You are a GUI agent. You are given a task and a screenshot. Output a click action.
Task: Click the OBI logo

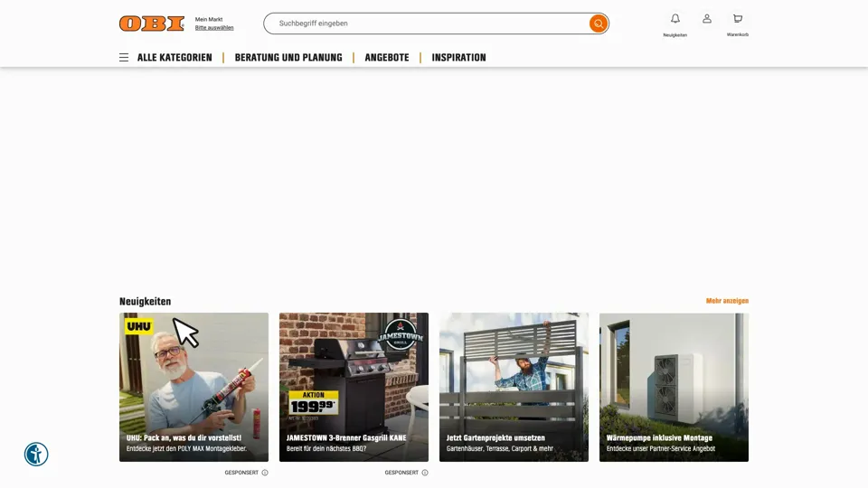tap(152, 23)
